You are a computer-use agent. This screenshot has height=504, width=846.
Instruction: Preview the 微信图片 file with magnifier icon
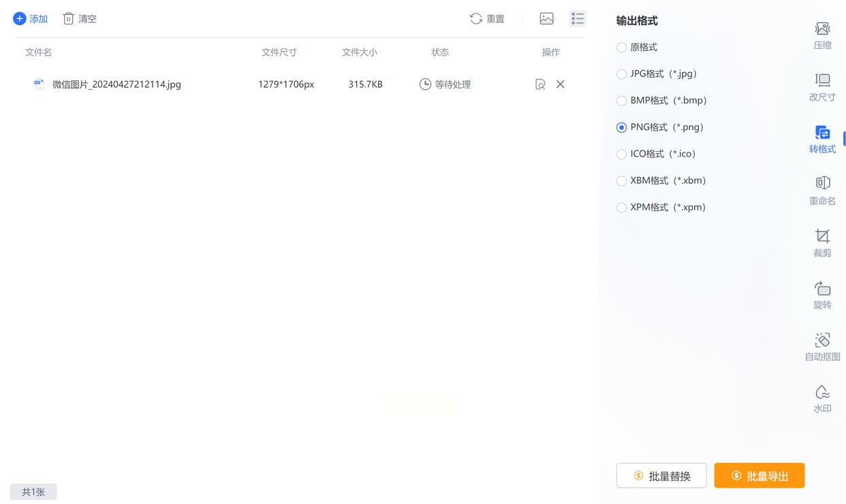540,84
